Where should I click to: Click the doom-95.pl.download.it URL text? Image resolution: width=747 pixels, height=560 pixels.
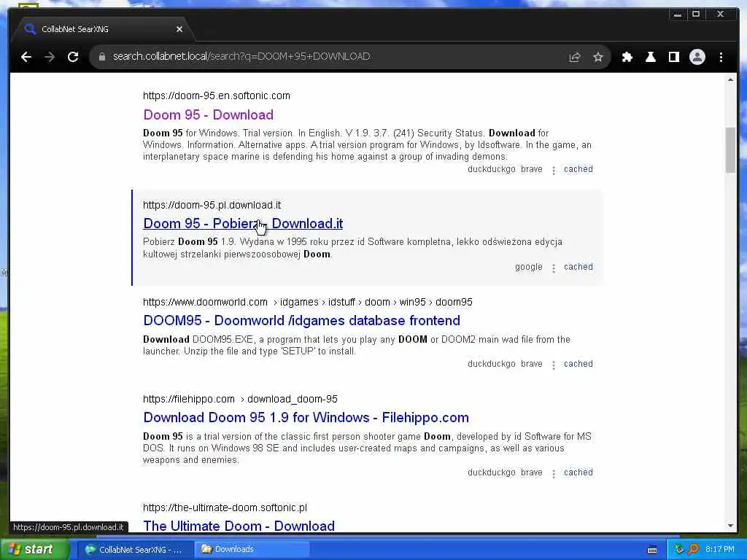coord(212,205)
